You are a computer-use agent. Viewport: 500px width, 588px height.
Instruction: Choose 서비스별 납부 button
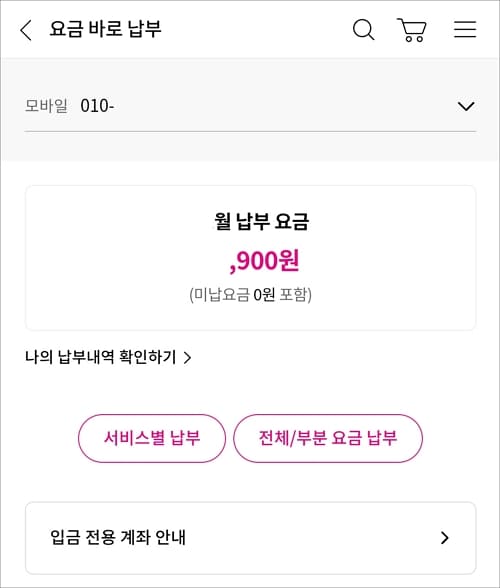[152, 438]
